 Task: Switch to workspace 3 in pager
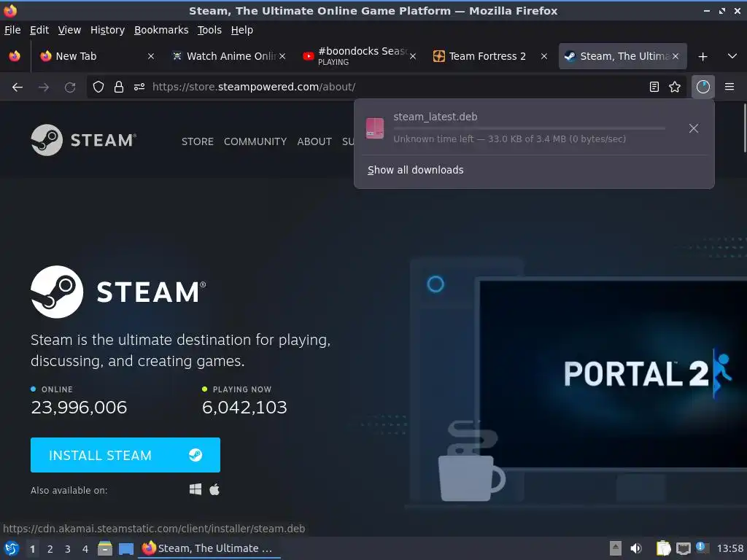(68, 549)
